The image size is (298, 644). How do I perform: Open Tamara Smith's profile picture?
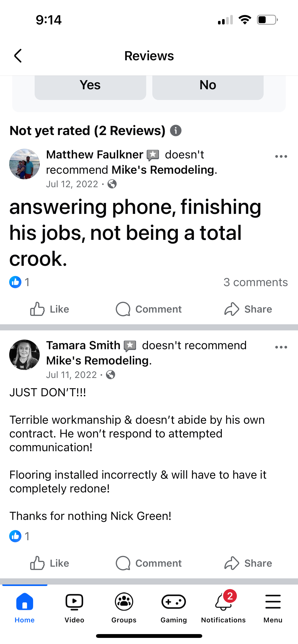coord(24,355)
